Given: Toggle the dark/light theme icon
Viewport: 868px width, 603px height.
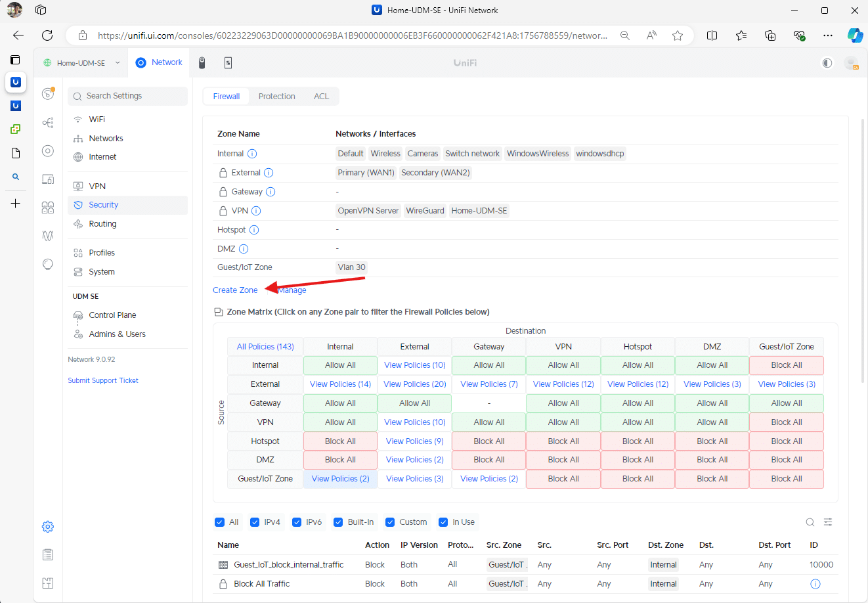Looking at the screenshot, I should [x=827, y=63].
